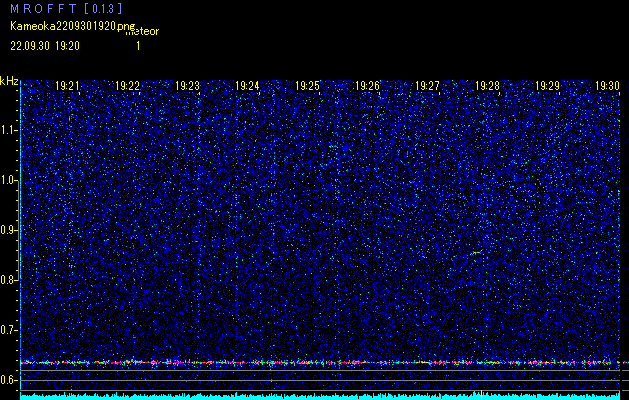The height and width of the screenshot is (400, 629).
Task: Click the date text 22.09.30 19:20
Action: 45,46
